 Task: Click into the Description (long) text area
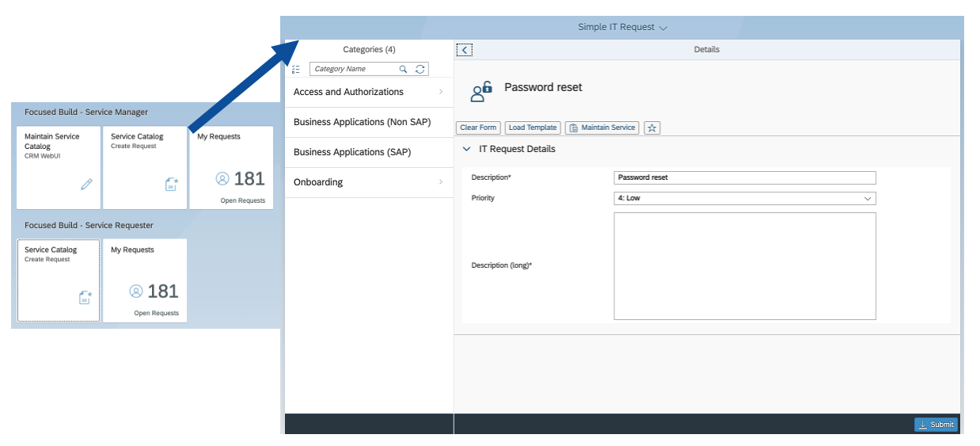click(x=744, y=265)
